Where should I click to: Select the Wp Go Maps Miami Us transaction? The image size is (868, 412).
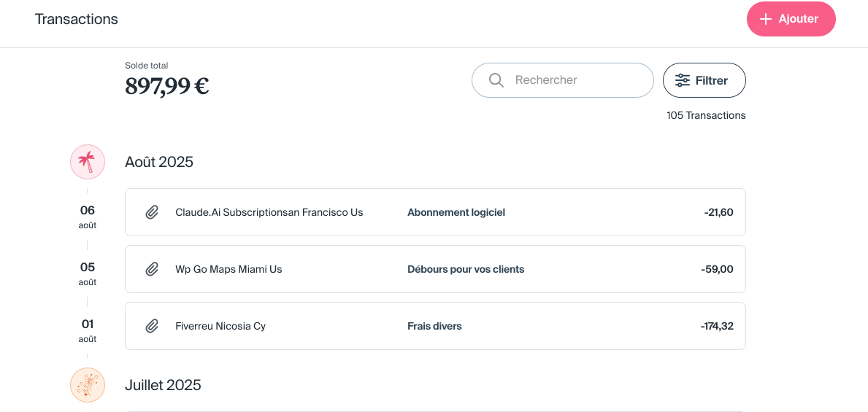click(x=228, y=269)
